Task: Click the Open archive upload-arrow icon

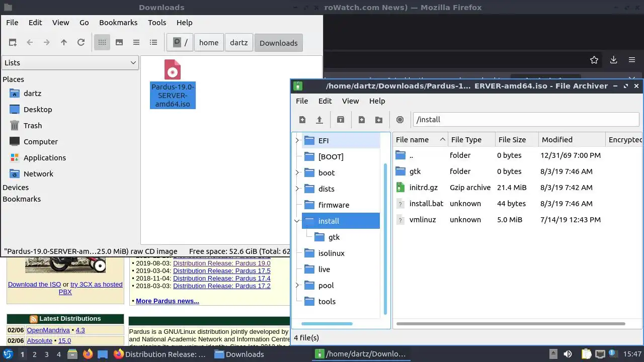Action: click(x=319, y=120)
